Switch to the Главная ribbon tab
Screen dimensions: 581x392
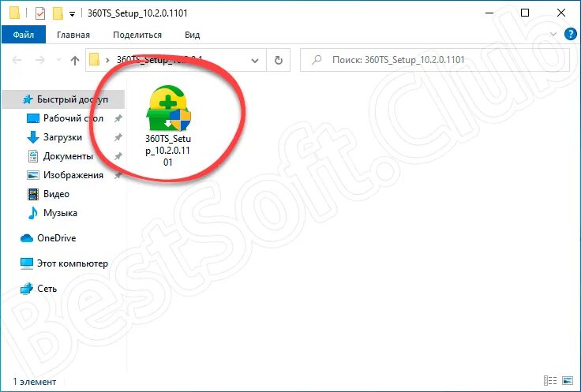pos(73,35)
